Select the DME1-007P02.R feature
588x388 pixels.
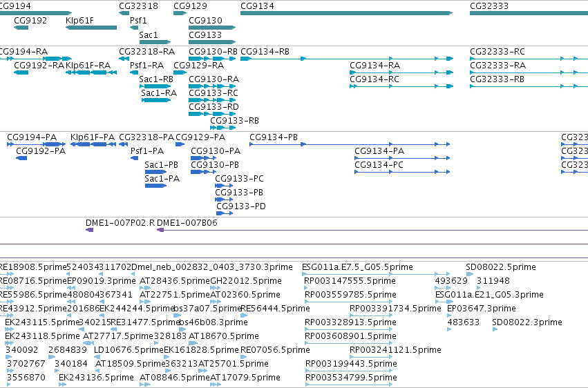(x=90, y=230)
